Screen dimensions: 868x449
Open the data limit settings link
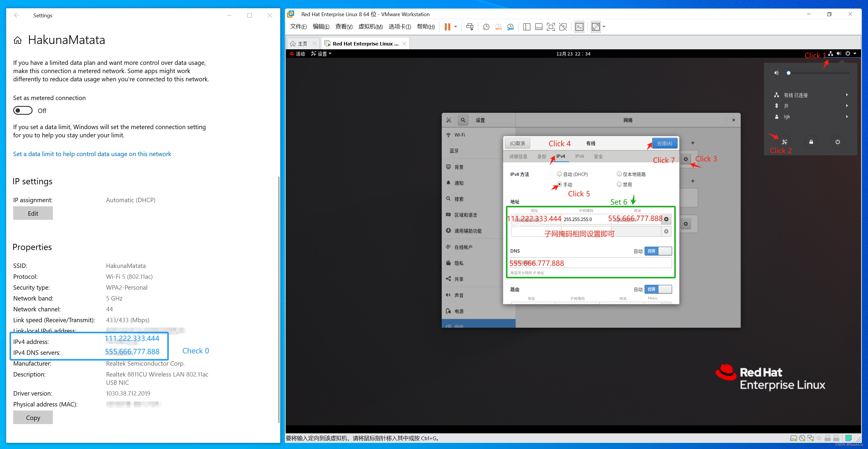[92, 154]
